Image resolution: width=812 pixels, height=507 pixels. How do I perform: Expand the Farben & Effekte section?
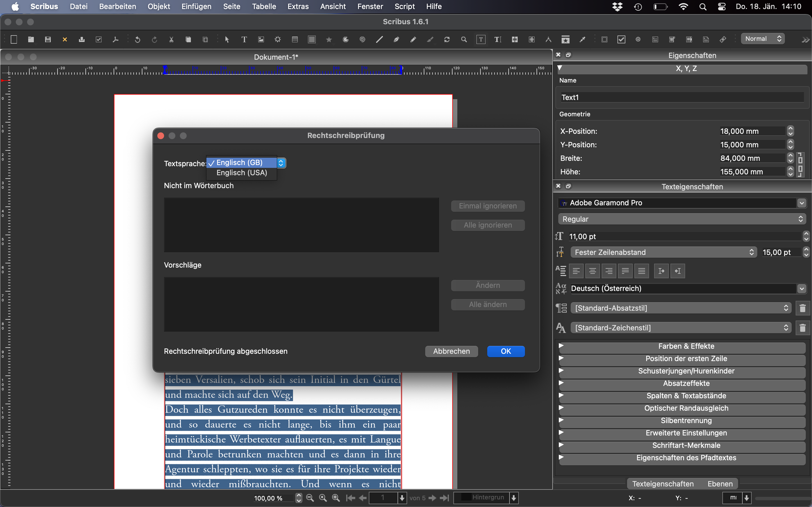686,346
